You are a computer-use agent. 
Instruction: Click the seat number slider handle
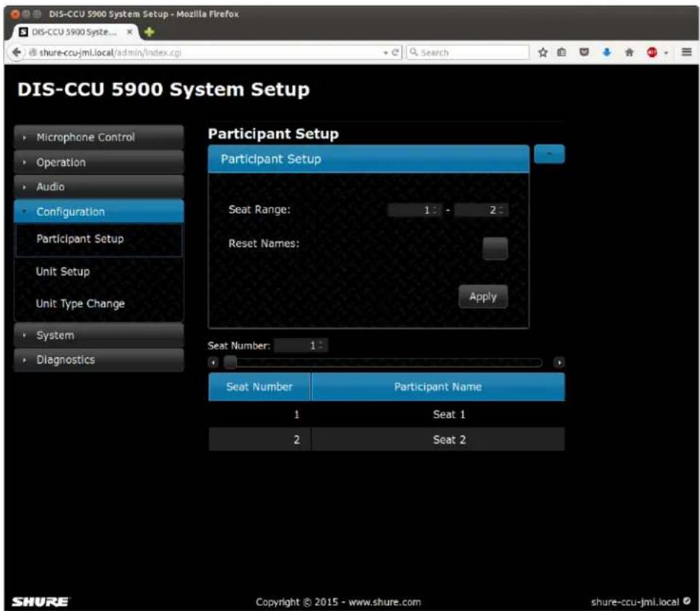(230, 362)
